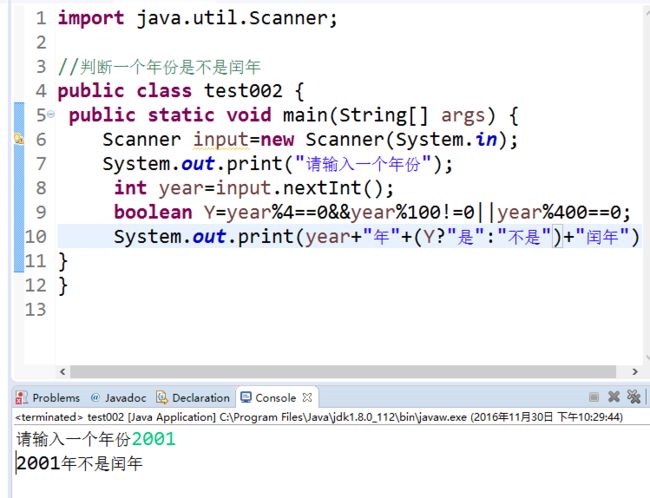The image size is (650, 498).
Task: Click the void keyword on line 5
Action: 249,115
